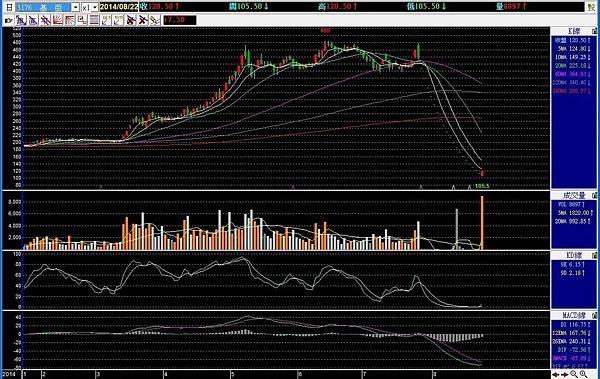Click the scroll chart left arrow
The width and height of the screenshot is (600, 379).
pos(555,374)
